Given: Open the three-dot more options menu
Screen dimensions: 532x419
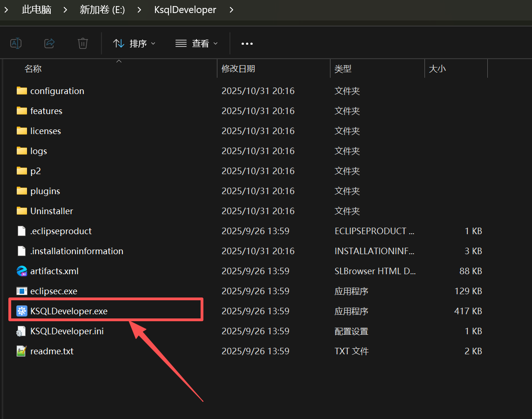Looking at the screenshot, I should [x=247, y=44].
